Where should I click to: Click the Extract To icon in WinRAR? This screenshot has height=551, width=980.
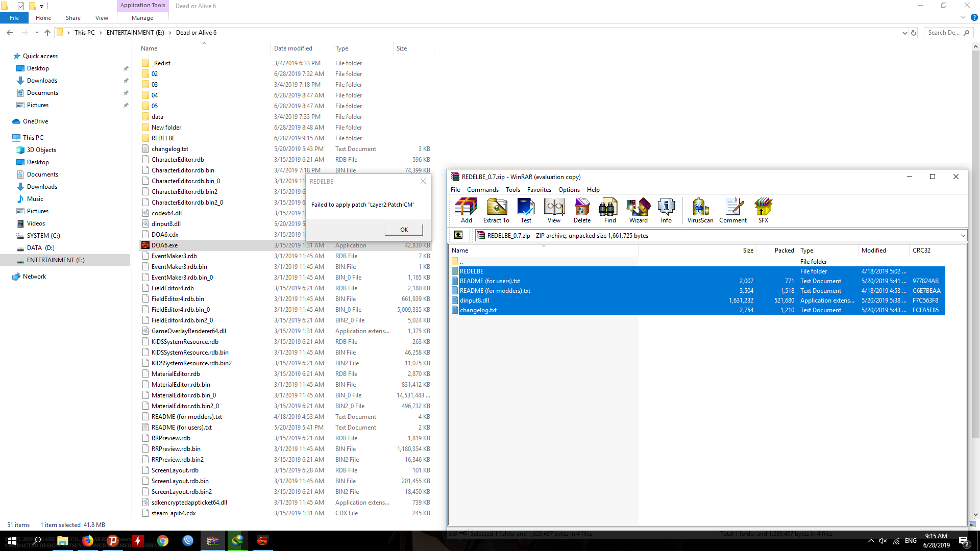496,210
